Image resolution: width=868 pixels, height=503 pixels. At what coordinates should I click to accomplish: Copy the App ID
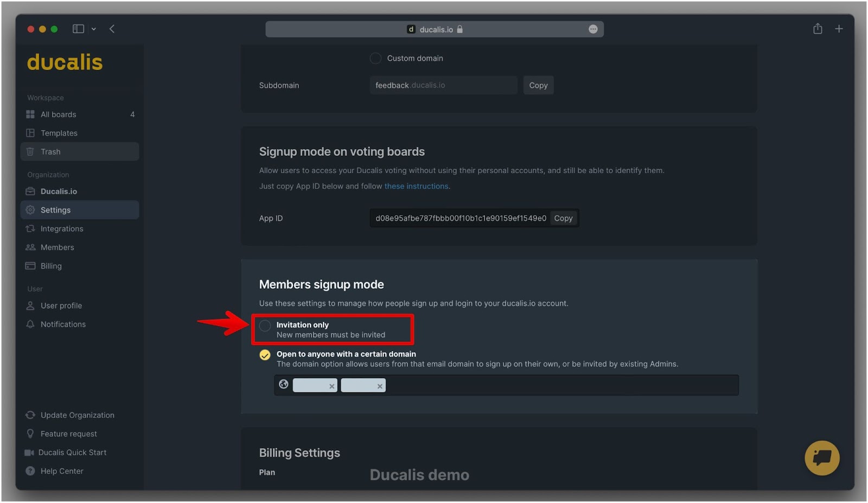point(563,218)
